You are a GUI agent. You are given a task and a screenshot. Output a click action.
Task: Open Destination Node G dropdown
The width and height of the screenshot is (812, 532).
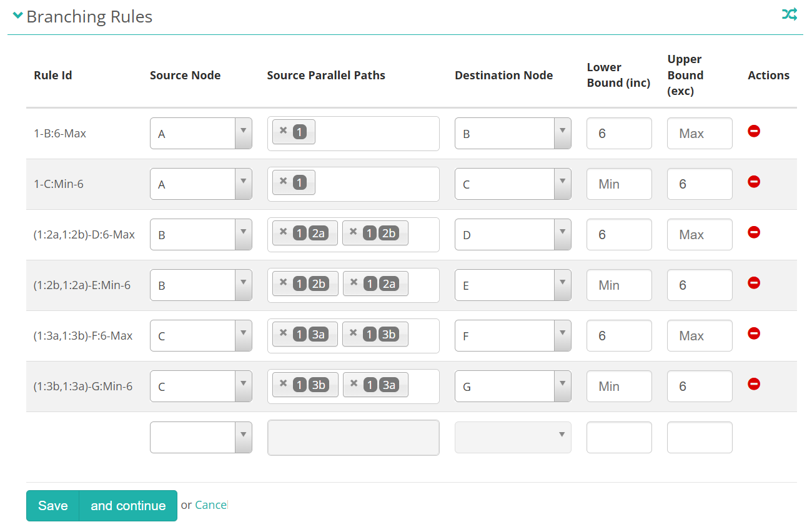[513, 387]
